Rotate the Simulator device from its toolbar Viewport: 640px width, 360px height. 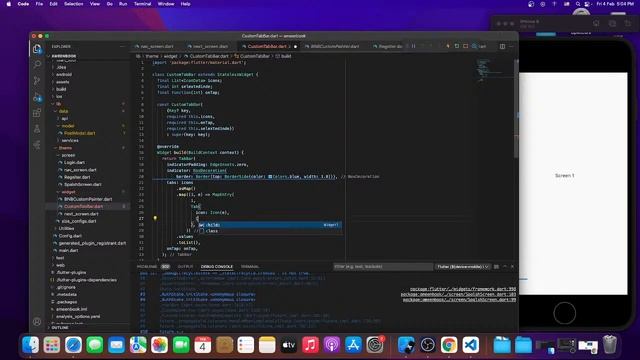click(x=628, y=23)
